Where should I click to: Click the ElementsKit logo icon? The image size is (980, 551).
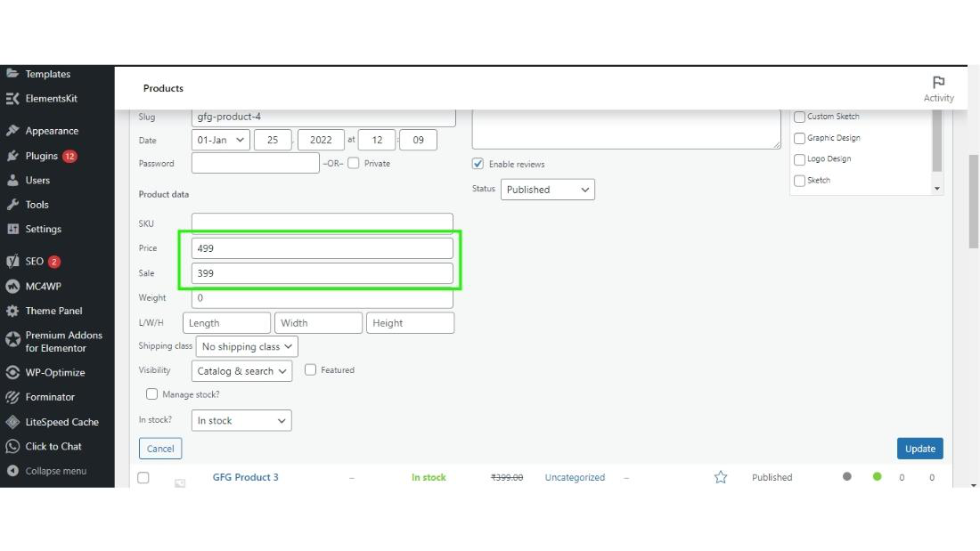12,98
